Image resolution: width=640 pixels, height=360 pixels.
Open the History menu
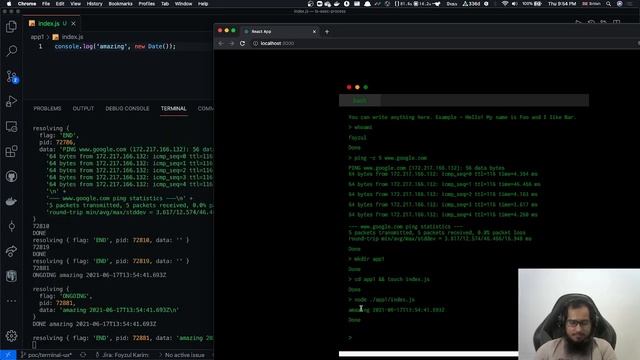[94, 4]
